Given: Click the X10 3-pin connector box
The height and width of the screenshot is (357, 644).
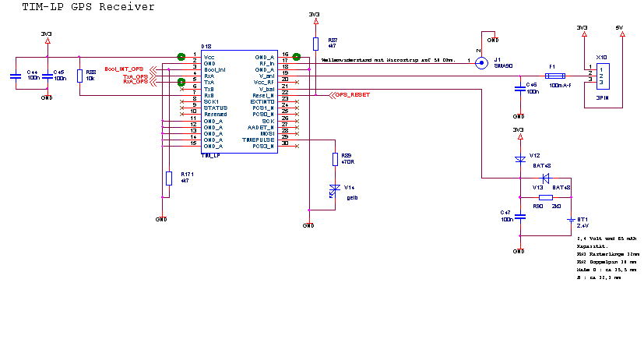Looking at the screenshot, I should [603, 76].
